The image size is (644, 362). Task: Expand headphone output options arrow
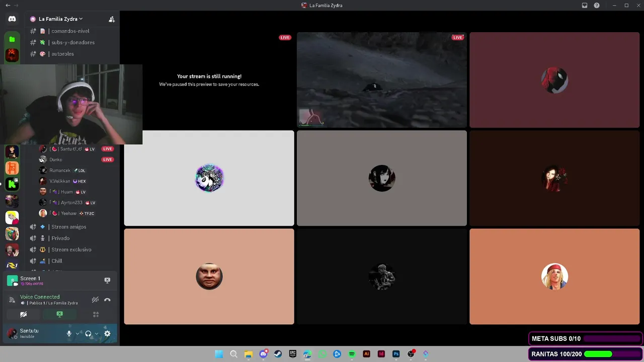click(x=97, y=333)
